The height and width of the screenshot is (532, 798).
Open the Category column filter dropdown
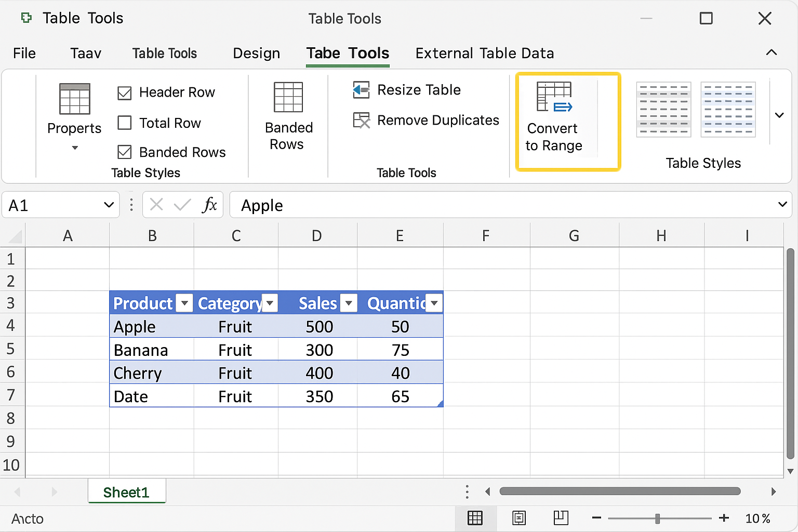270,303
